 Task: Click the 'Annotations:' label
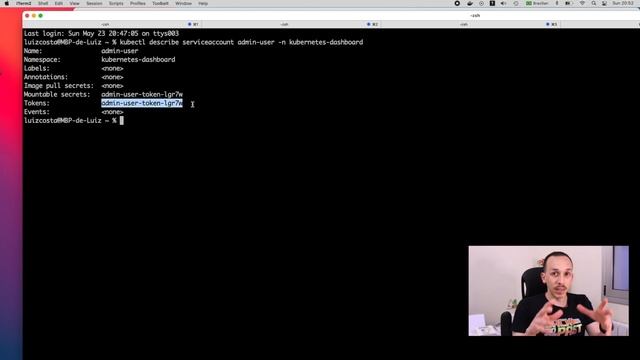click(x=46, y=77)
